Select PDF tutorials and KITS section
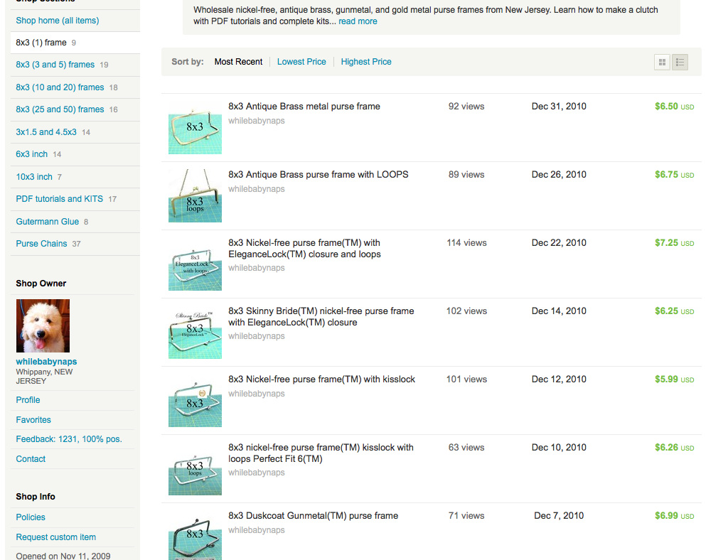 click(59, 199)
